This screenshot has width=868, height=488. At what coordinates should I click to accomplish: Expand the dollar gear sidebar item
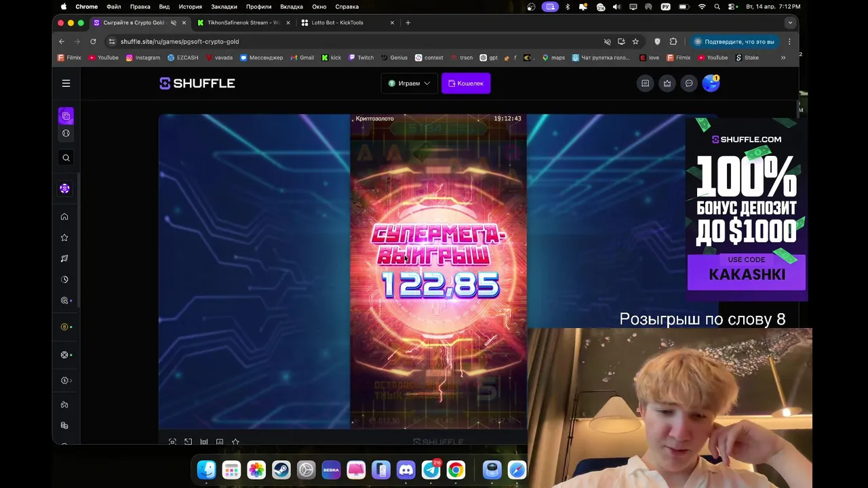click(x=64, y=380)
